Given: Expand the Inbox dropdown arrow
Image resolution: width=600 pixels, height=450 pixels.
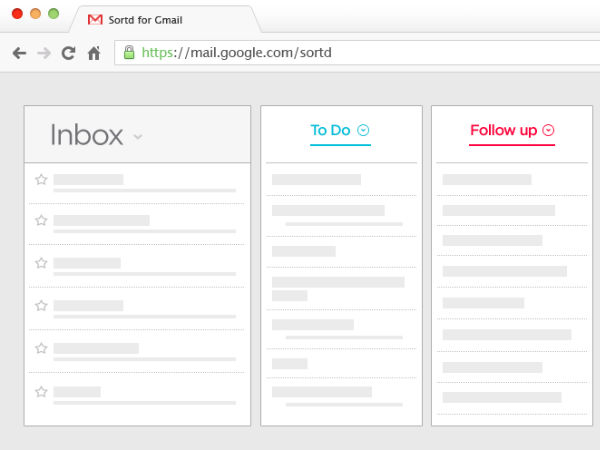Looking at the screenshot, I should tap(137, 137).
